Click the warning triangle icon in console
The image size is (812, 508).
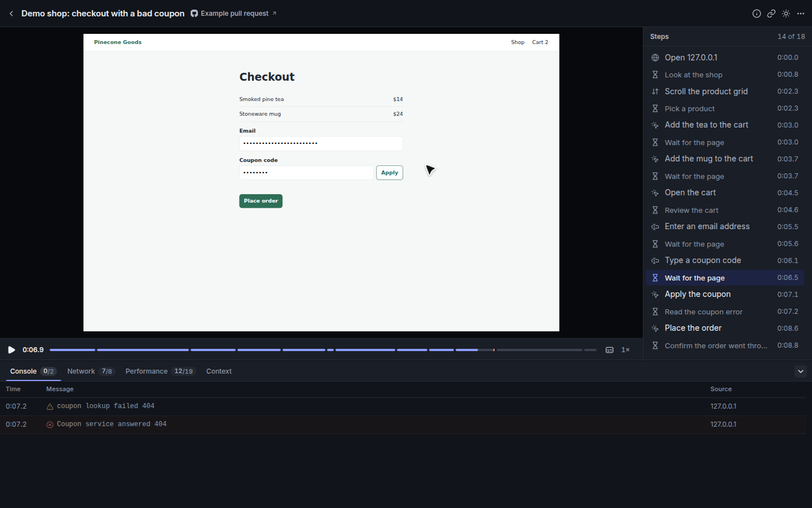50,406
